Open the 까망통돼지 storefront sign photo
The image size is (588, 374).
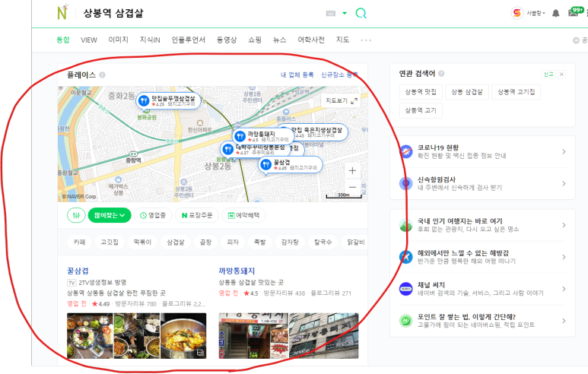pos(253,336)
